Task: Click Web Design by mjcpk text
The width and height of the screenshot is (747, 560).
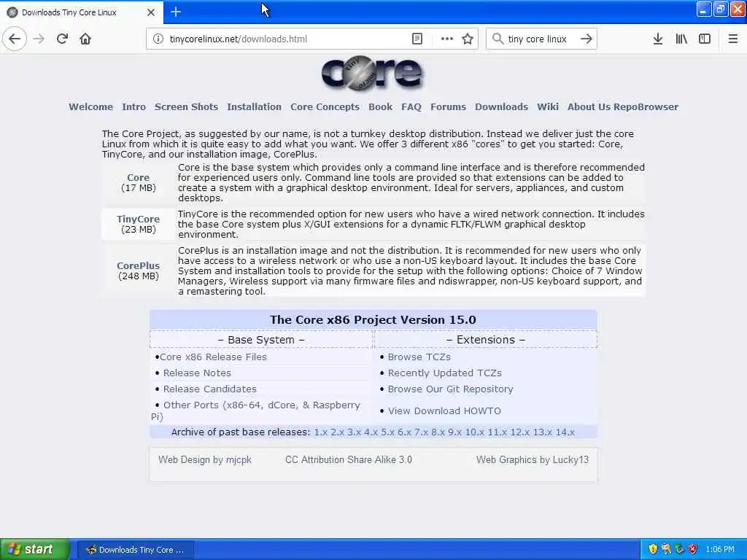Action: [205, 460]
